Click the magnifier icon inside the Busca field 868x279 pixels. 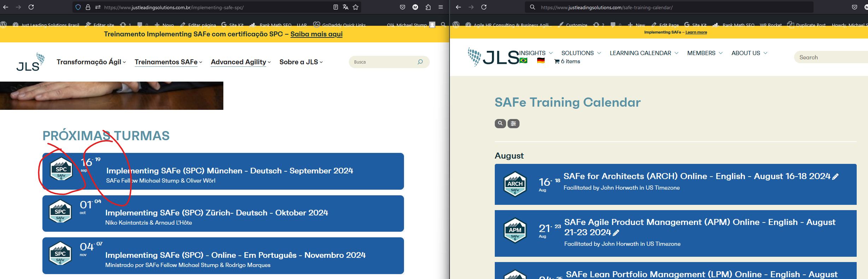click(420, 62)
